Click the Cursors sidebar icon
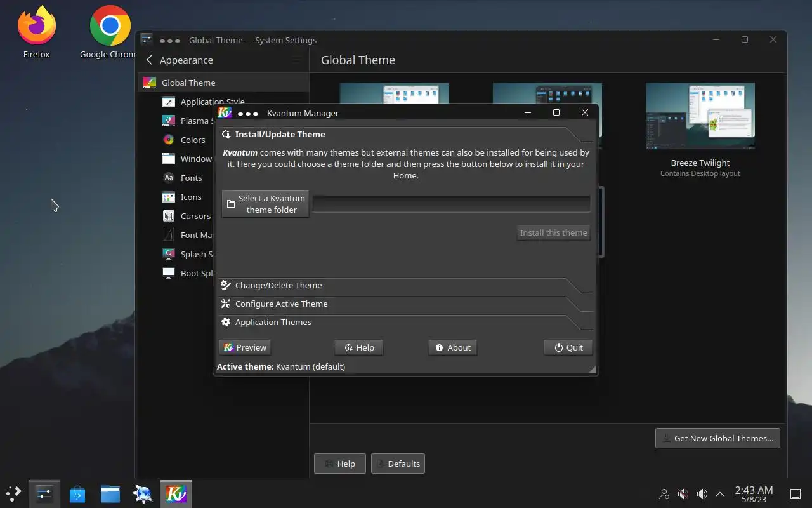This screenshot has width=812, height=508. (x=168, y=216)
